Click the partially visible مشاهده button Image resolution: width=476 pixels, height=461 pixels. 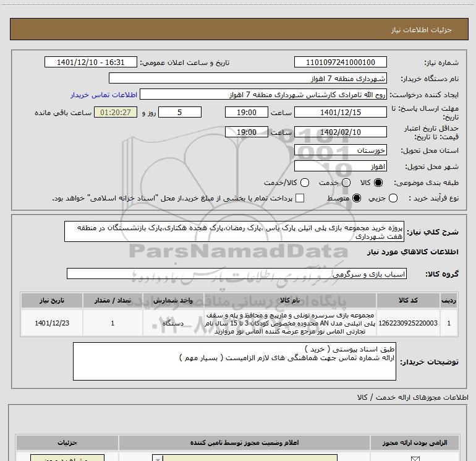tap(67, 458)
